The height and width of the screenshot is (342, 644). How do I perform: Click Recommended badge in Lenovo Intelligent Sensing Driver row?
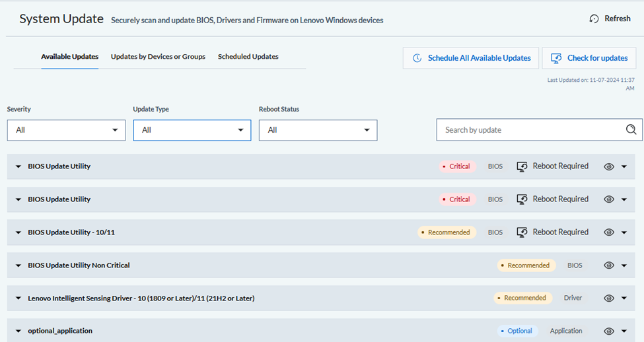pyautogui.click(x=523, y=298)
